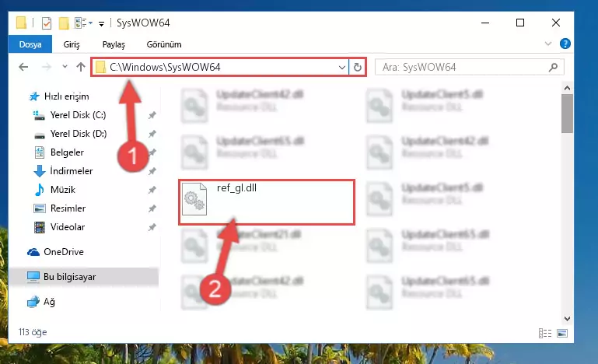Click the pin icon next to Videolar
Image resolution: width=598 pixels, height=364 pixels.
coord(152,227)
